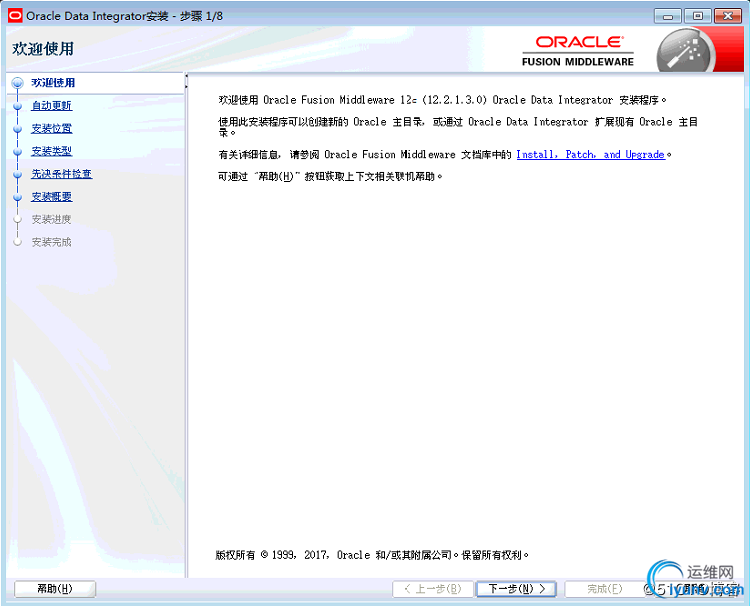Viewport: 750px width, 606px height.
Task: Click the Oracle Fusion Middleware logo
Action: coord(578,51)
